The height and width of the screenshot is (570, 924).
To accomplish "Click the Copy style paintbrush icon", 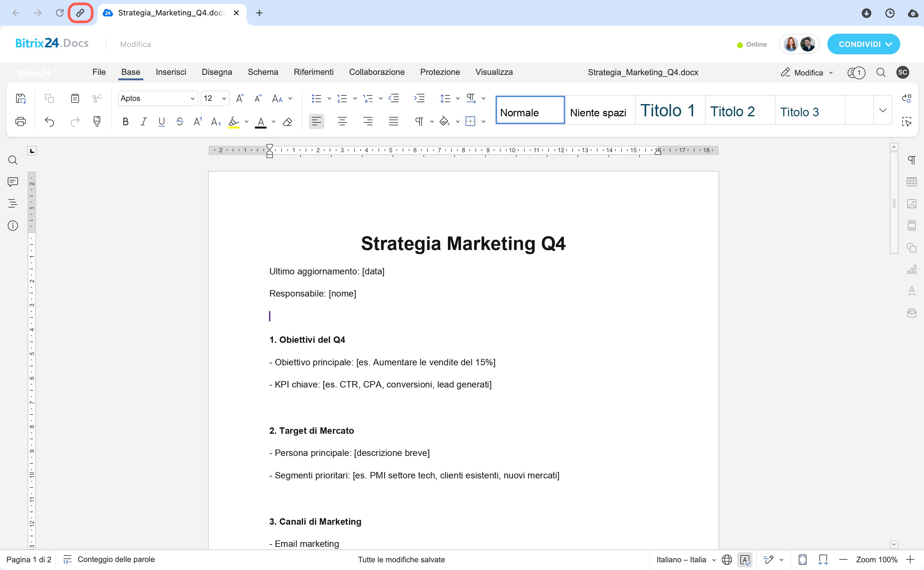I will click(x=97, y=121).
